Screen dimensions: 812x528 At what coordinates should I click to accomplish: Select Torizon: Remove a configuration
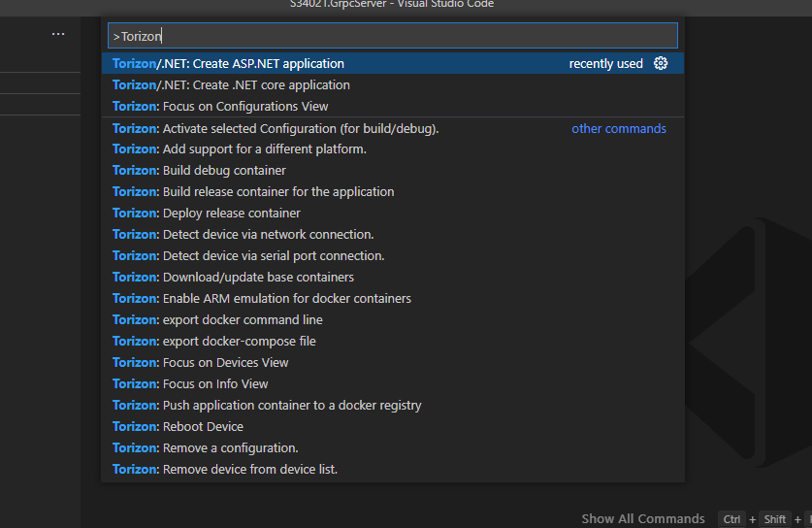point(393,447)
